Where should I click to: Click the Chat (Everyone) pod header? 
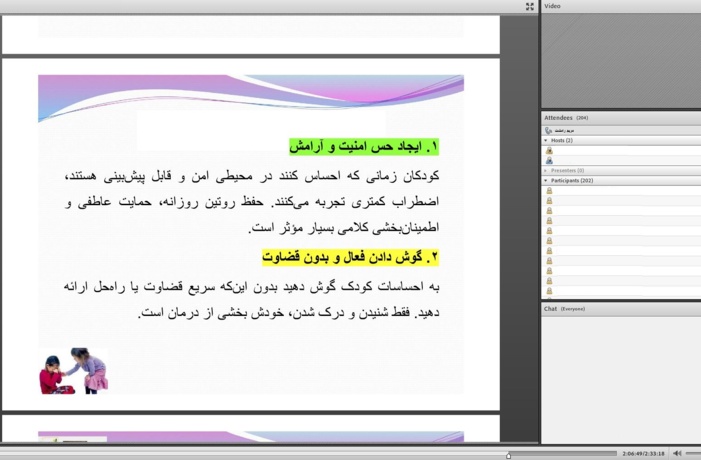pos(565,309)
